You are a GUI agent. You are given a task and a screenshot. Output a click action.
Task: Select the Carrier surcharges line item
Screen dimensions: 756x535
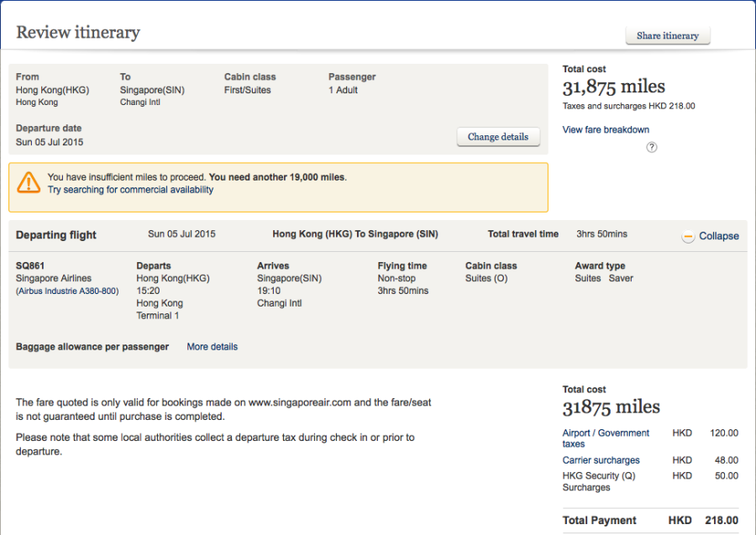(x=601, y=460)
